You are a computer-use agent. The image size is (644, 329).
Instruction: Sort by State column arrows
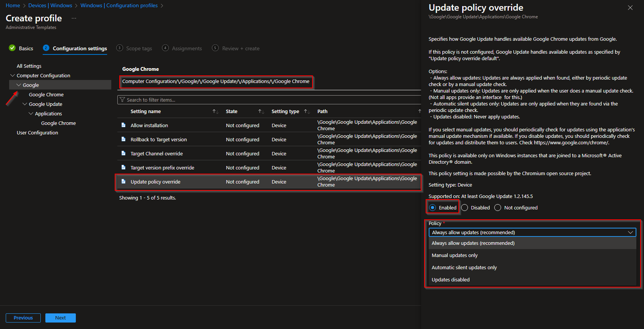[x=261, y=111]
